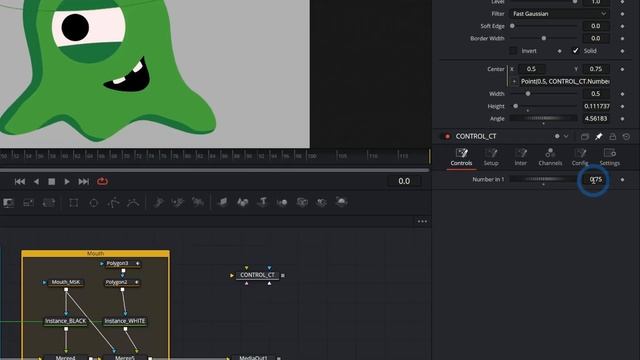Reset CONTROL_CT node to defaults
The width and height of the screenshot is (640, 360).
[626, 136]
